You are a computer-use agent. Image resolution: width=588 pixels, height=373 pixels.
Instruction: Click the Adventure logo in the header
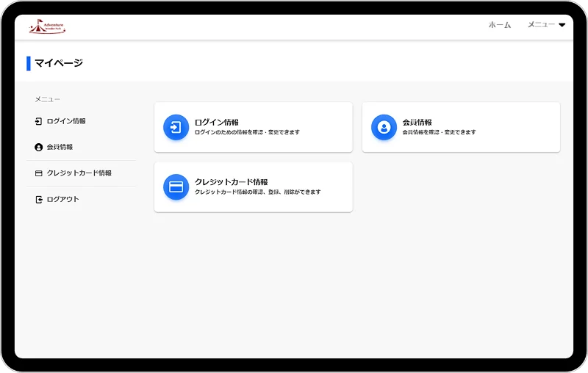[x=47, y=27]
